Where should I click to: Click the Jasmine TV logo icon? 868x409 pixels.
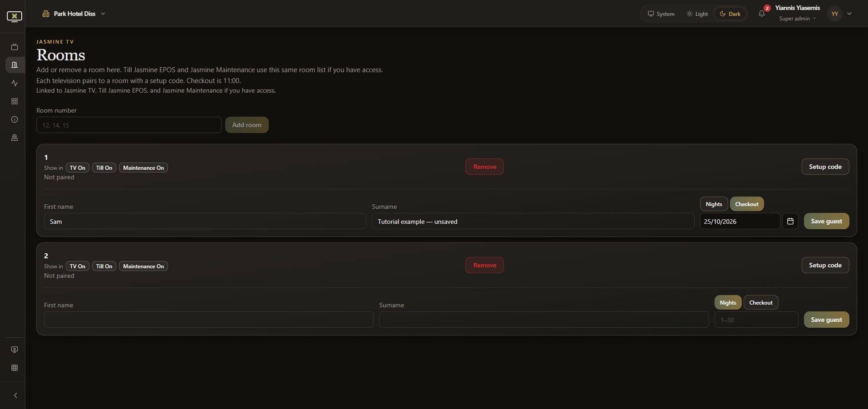[x=15, y=16]
